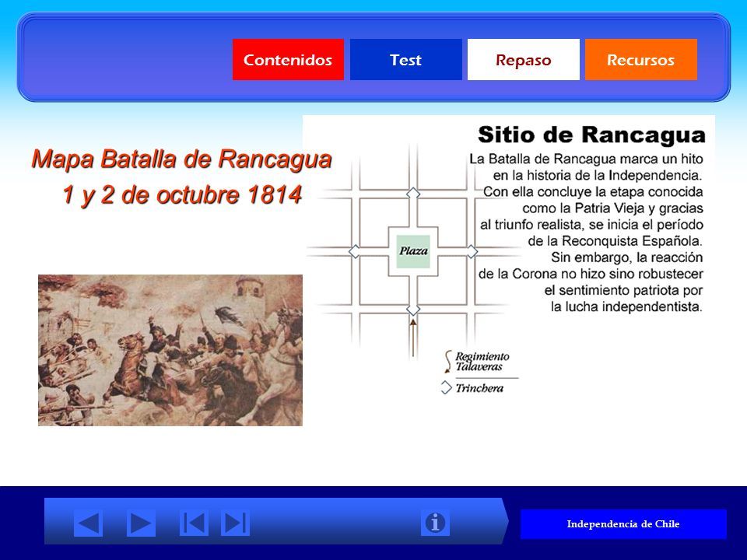The image size is (747, 560).
Task: Jump to the last slide icon
Action: [x=235, y=523]
